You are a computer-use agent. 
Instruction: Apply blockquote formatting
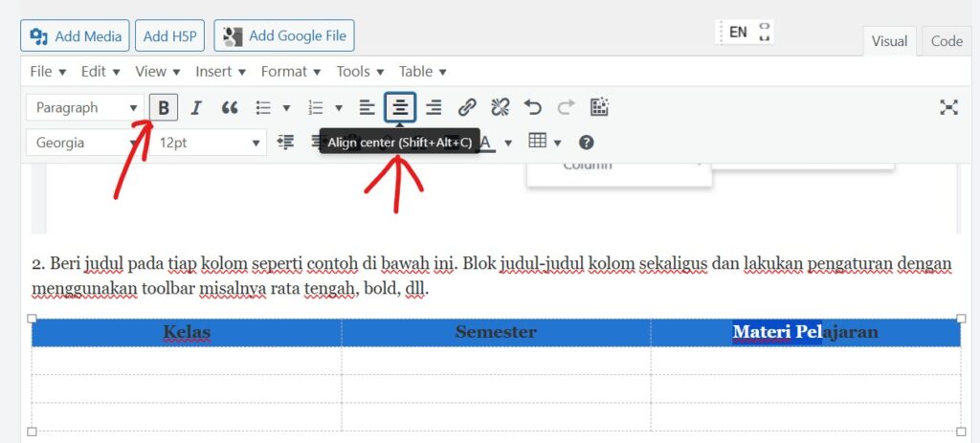point(230,108)
